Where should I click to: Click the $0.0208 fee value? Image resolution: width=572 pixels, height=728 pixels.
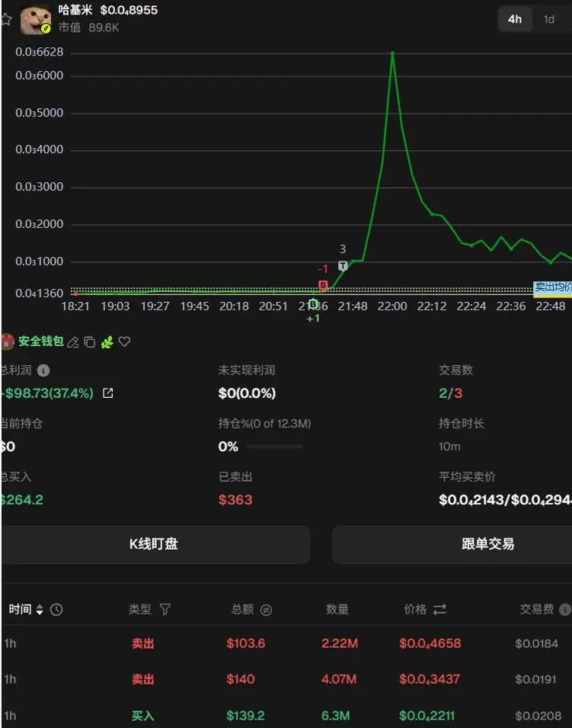tap(538, 716)
